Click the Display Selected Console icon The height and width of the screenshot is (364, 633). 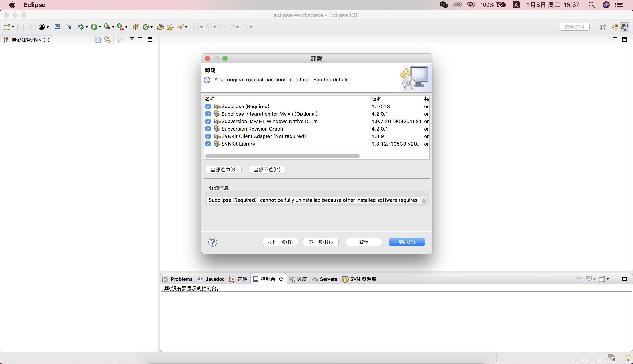pos(589,279)
